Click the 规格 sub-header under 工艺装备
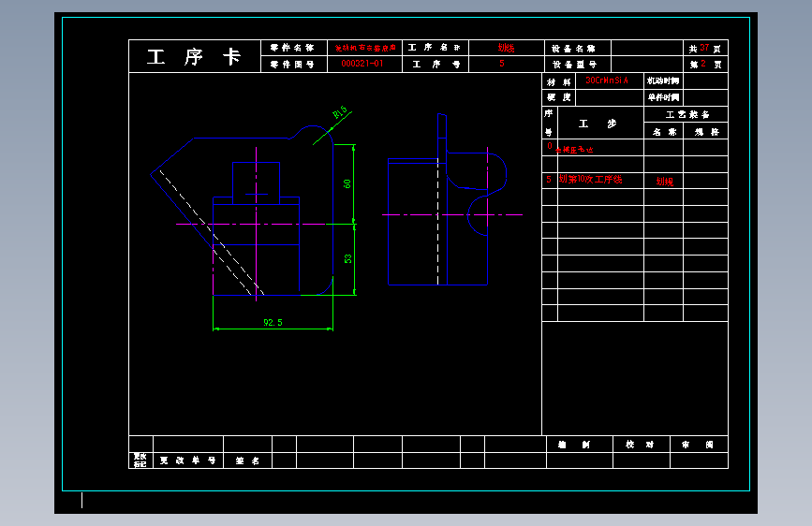Viewport: 812px width, 526px height. [x=706, y=131]
